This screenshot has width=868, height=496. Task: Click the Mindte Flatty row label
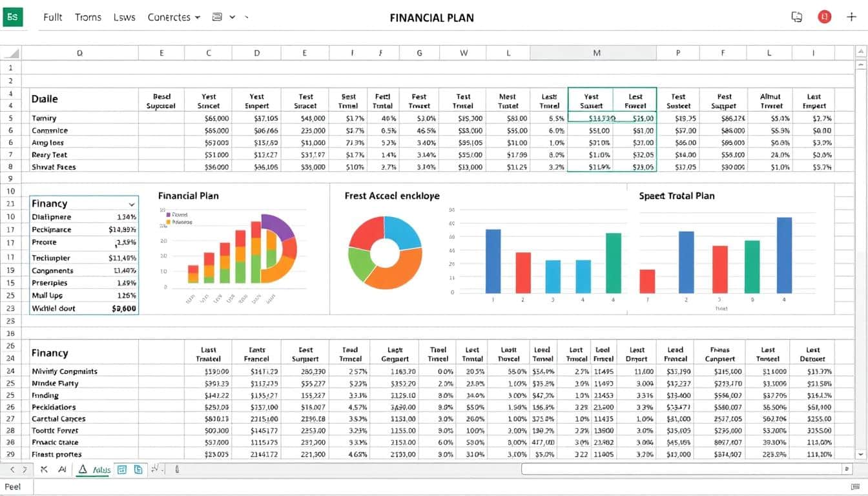[55, 383]
